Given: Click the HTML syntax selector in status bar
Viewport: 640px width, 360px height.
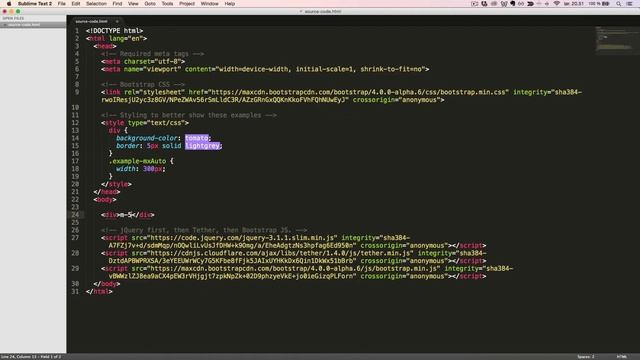Looking at the screenshot, I should [622, 357].
